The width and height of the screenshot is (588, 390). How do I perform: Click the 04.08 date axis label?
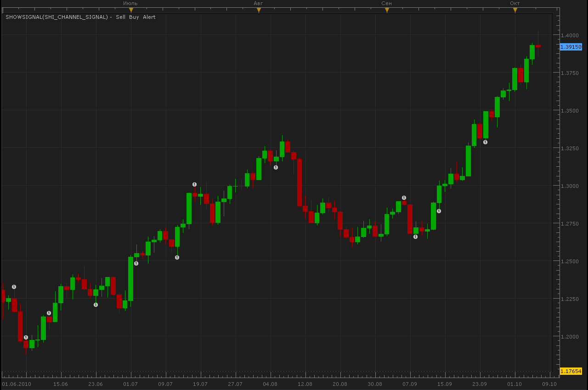(x=270, y=384)
